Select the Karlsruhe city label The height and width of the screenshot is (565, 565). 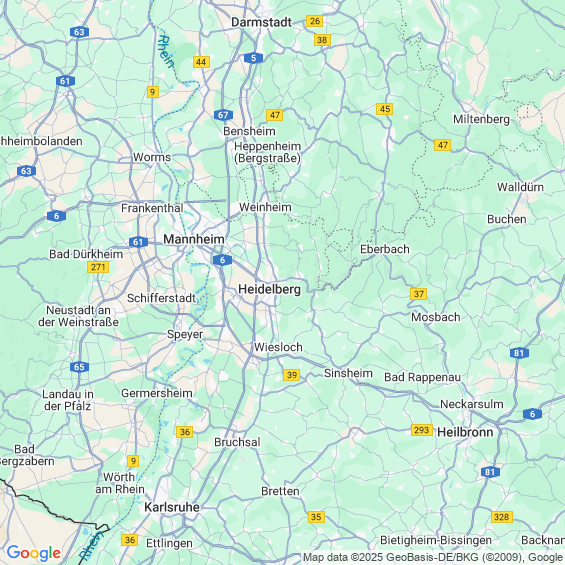(172, 507)
